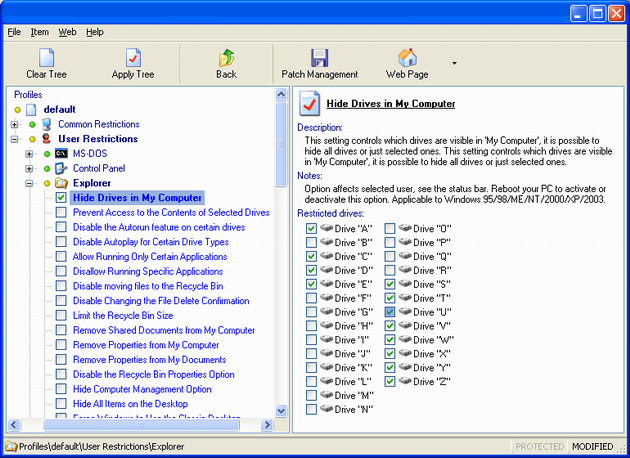
Task: Toggle the Drive "A" checkbox
Action: [x=312, y=229]
